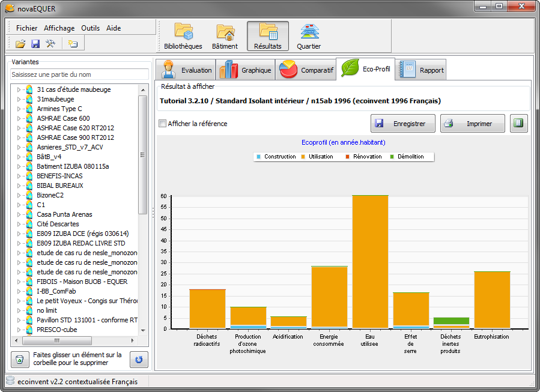Click the variants list vertical scrollbar thumb
This screenshot has width=540, height=392.
(143, 154)
